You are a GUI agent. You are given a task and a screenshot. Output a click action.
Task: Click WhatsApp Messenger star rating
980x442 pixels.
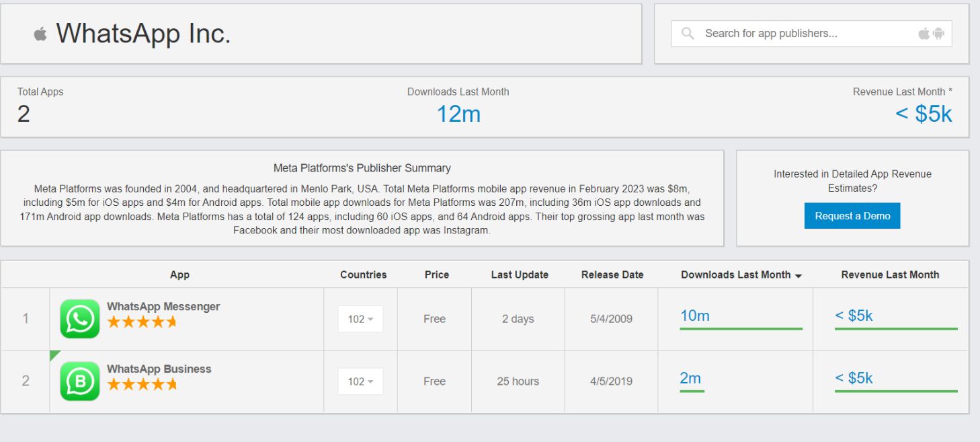point(142,322)
